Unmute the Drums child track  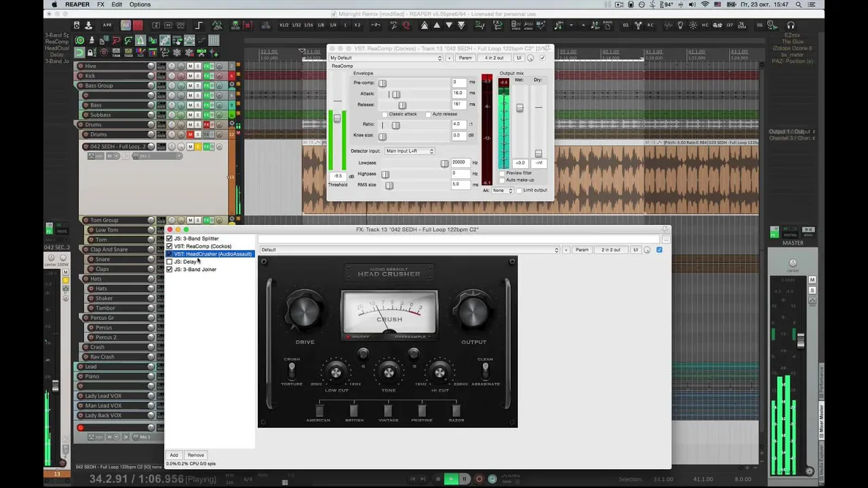click(x=191, y=134)
